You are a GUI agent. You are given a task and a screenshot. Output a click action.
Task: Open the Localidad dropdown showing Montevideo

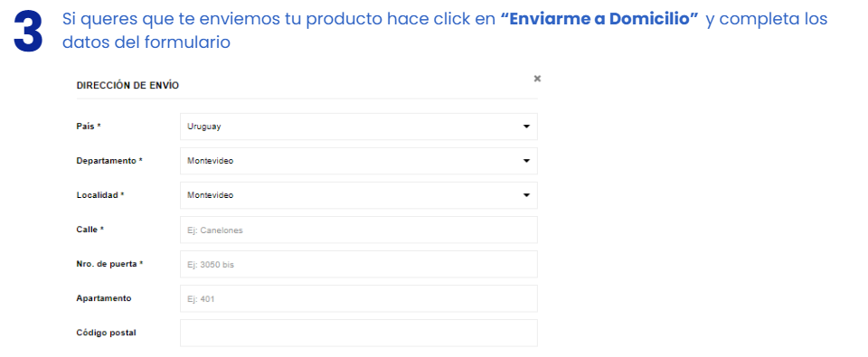pyautogui.click(x=359, y=195)
